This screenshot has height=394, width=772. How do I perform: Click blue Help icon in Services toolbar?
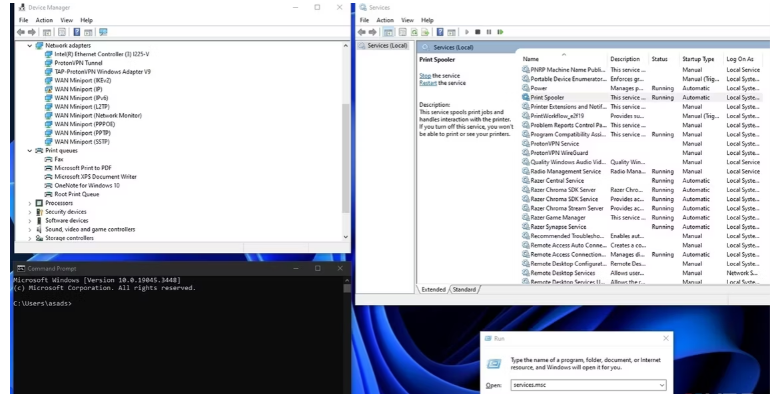(440, 32)
